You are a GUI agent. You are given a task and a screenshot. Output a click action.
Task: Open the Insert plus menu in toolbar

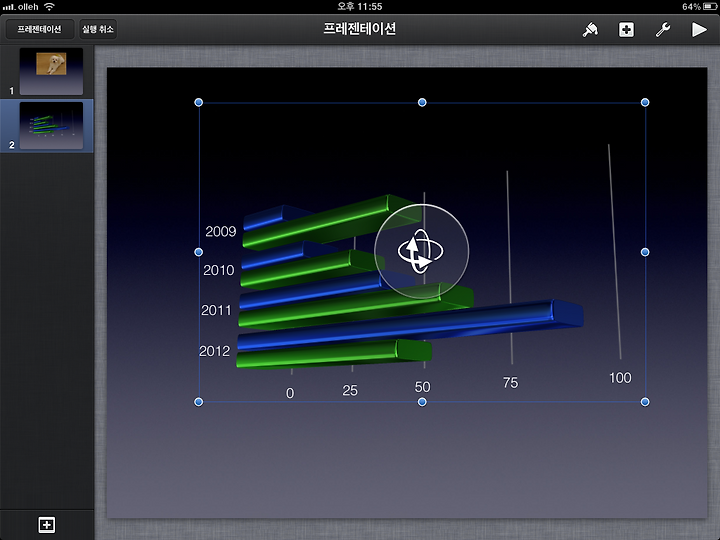coord(626,30)
